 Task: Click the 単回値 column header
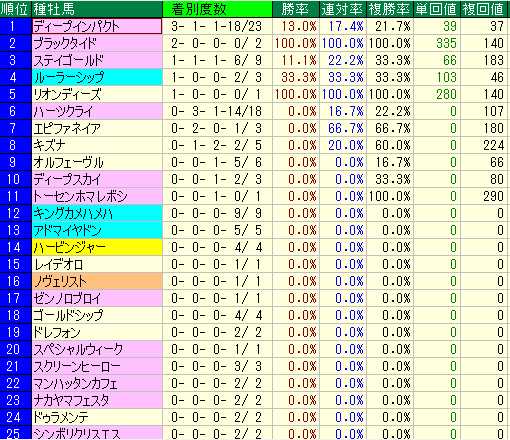pyautogui.click(x=436, y=9)
